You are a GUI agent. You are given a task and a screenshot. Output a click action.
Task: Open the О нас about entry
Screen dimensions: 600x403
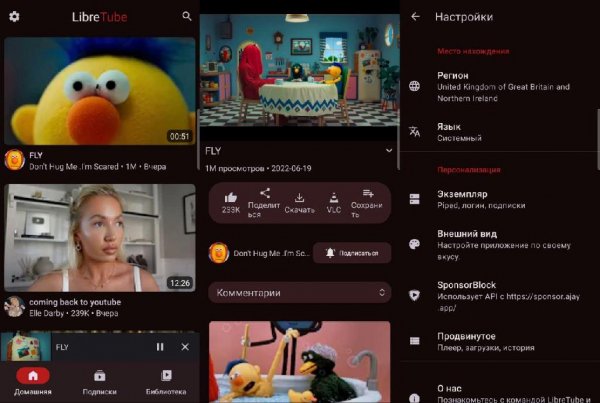[x=500, y=393]
